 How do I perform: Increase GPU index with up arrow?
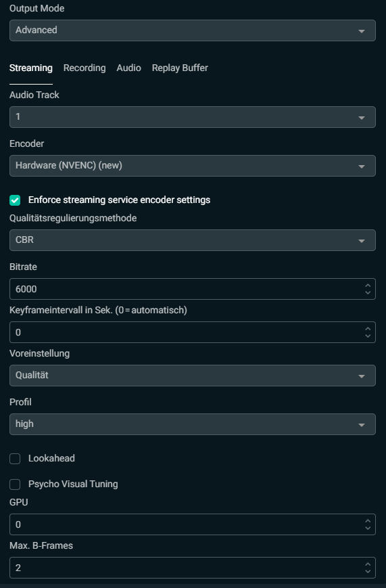point(368,521)
